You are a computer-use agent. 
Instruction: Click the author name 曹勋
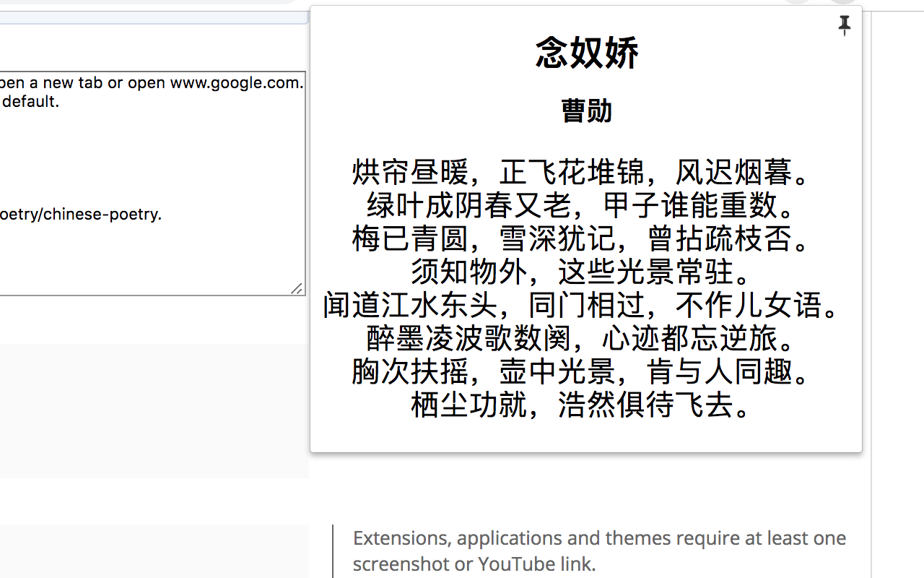click(586, 111)
